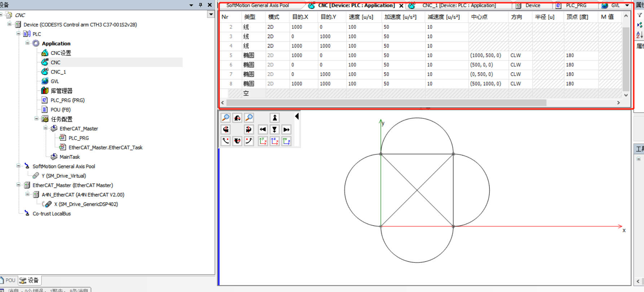The height and width of the screenshot is (292, 644).
Task: Select X (SM_Drive_GenericDSP402) axis
Action: tap(86, 204)
